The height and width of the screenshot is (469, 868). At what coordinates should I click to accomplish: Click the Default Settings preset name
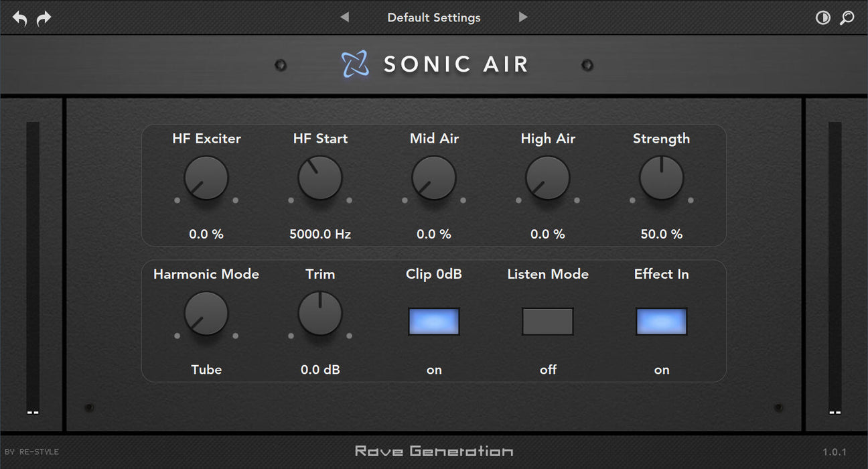pyautogui.click(x=433, y=17)
